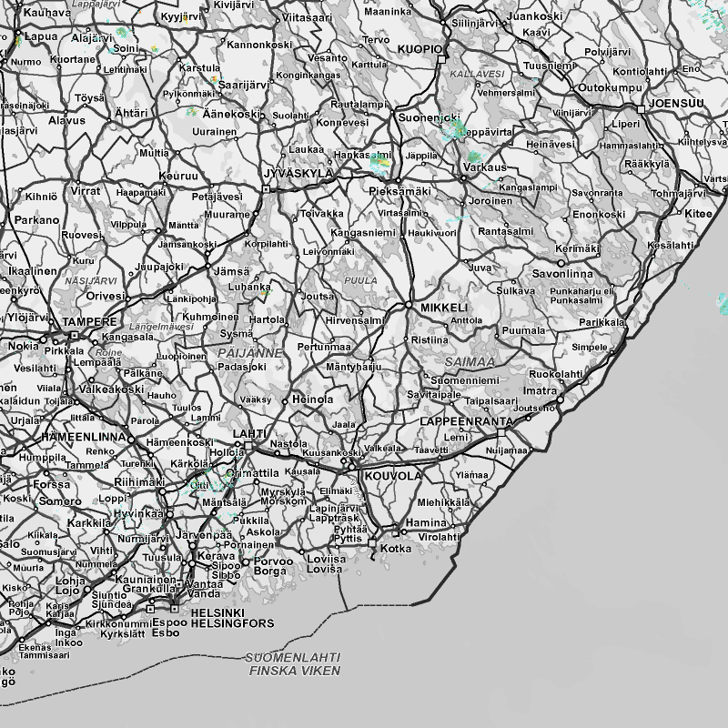Screen dimensions: 728x728
Task: Select the Kotka label on the coast
Action: tap(396, 549)
